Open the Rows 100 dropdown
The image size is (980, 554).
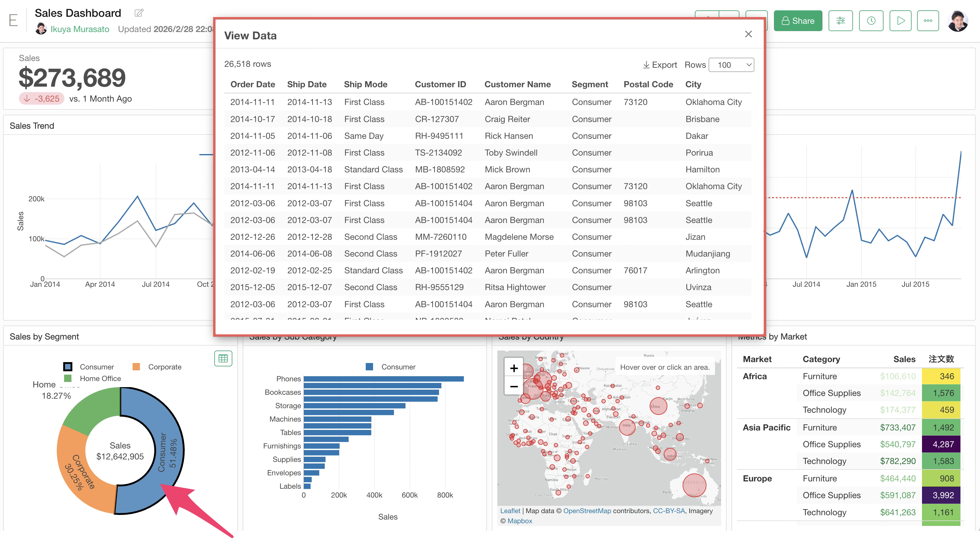pos(731,65)
